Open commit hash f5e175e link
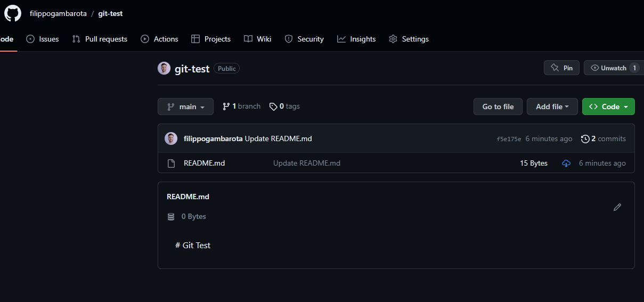 [509, 139]
